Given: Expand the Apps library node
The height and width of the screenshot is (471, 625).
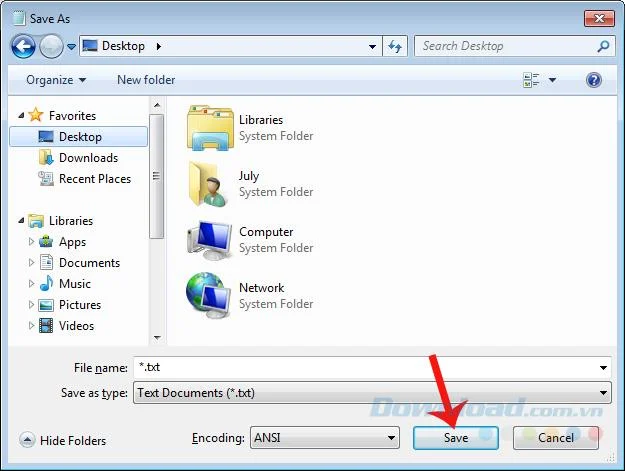Looking at the screenshot, I should click(x=31, y=241).
